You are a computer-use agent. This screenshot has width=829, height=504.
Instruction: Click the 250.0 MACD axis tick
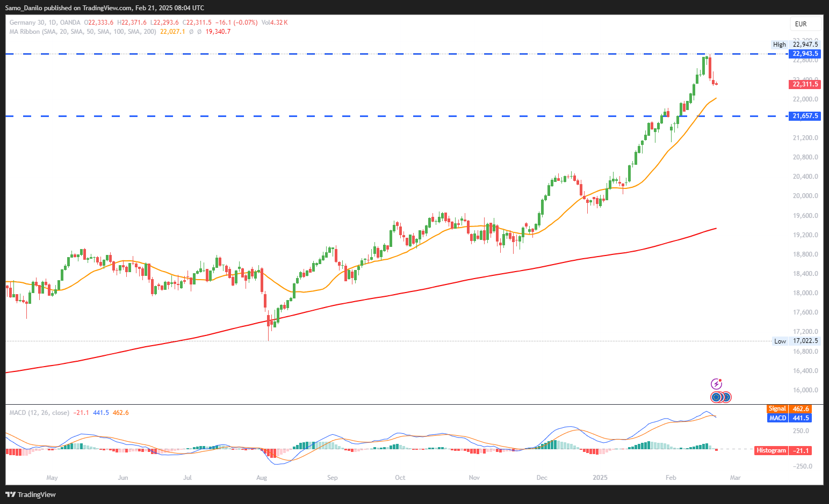(x=801, y=431)
